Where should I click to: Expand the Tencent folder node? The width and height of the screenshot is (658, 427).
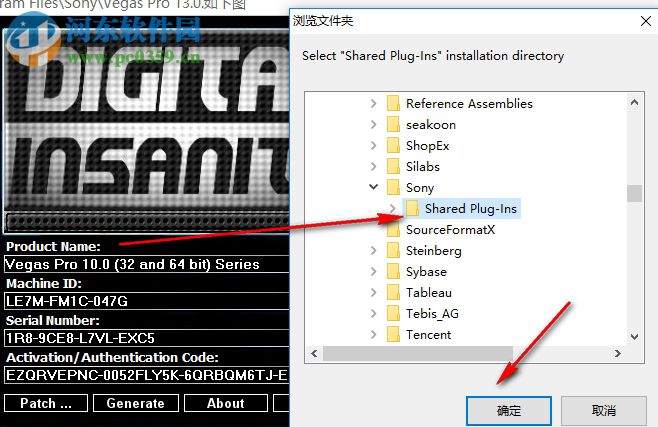373,334
